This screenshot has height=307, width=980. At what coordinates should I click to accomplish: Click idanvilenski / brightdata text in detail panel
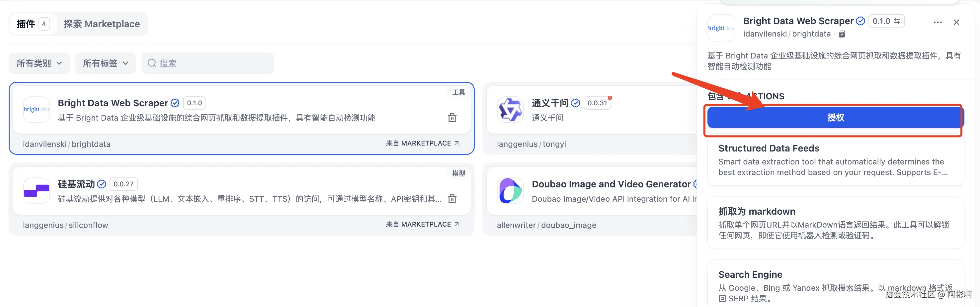point(787,34)
